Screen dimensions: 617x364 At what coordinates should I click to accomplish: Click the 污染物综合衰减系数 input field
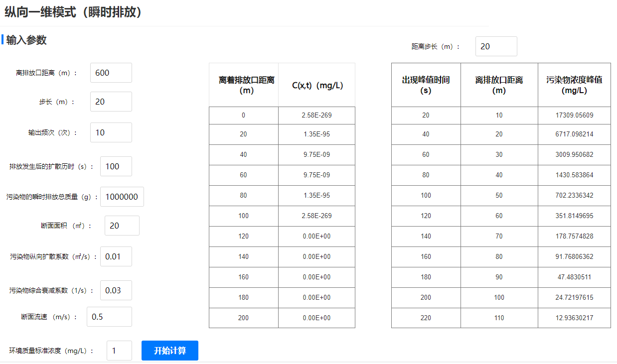tap(116, 290)
